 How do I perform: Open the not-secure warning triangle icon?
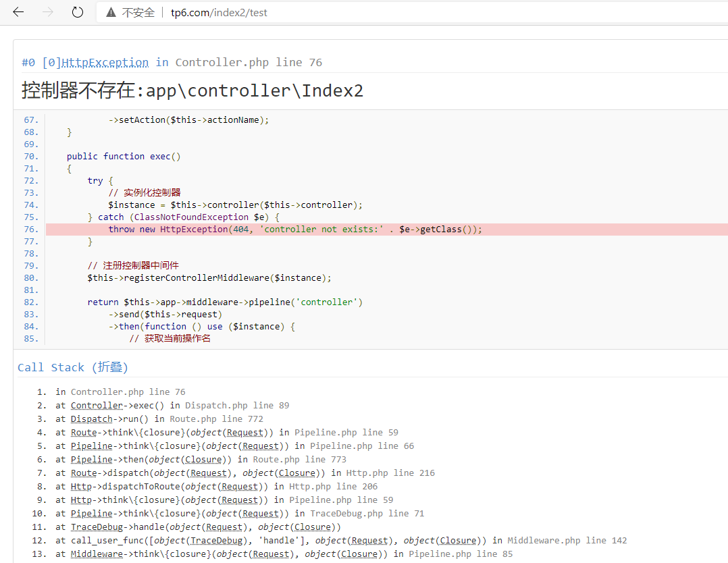[x=111, y=13]
